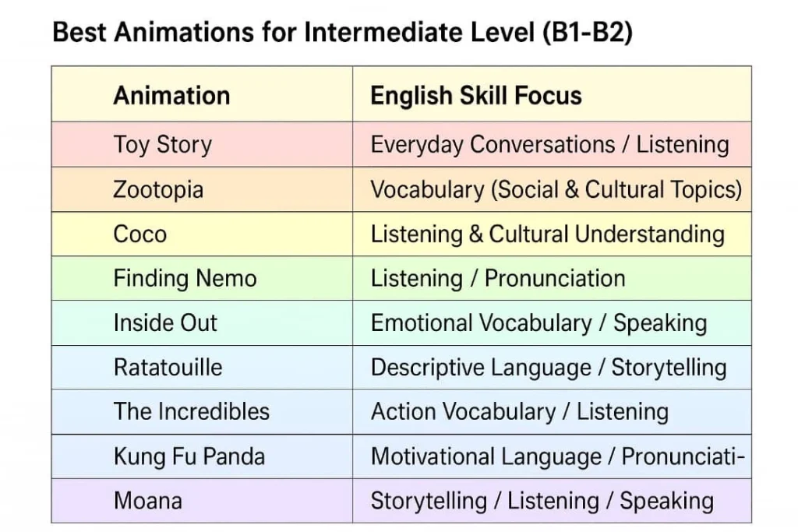Click the Best Animations title heading

[343, 32]
